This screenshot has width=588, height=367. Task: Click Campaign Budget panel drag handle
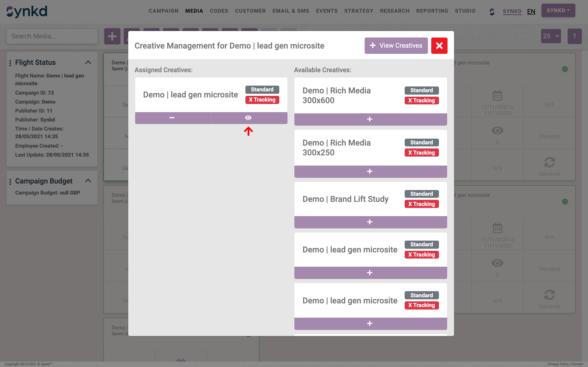(x=10, y=181)
